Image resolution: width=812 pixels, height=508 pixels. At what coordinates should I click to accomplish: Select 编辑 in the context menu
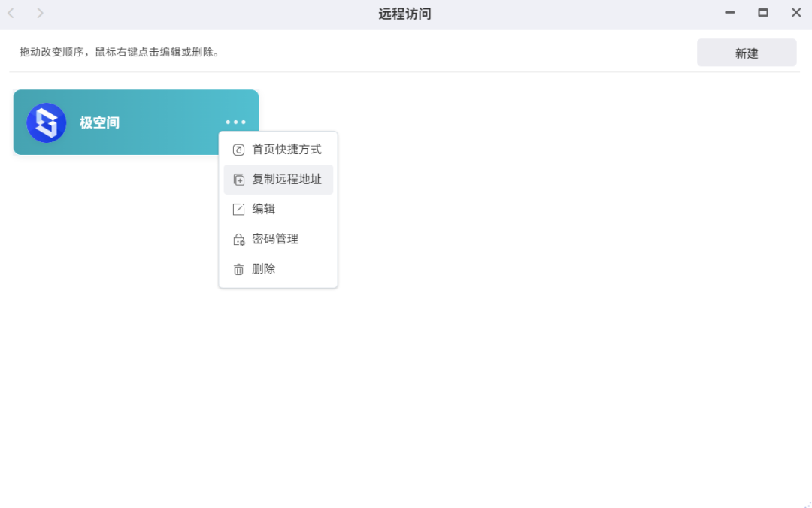point(264,210)
